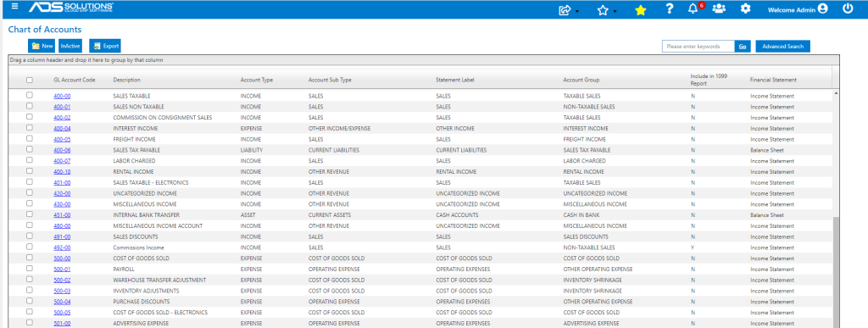Click the scrollbar up arrow
Viewport: 868px width, 328px height.
(x=836, y=93)
